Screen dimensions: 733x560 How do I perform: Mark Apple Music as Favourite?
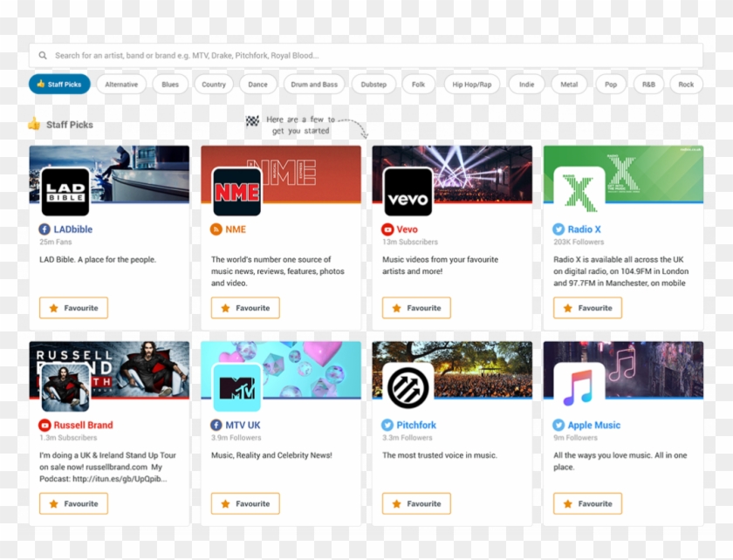587,503
